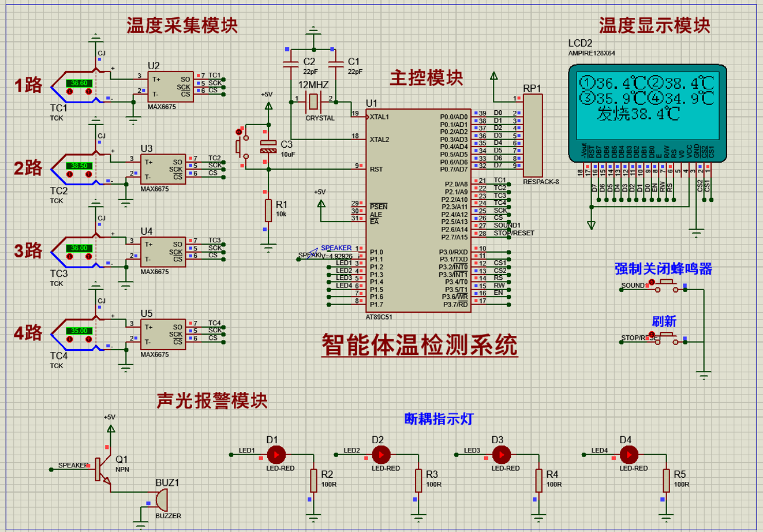Select the LCD2 AMPIRE128X64 display screen
Viewport: 763px width, 532px height.
648,107
